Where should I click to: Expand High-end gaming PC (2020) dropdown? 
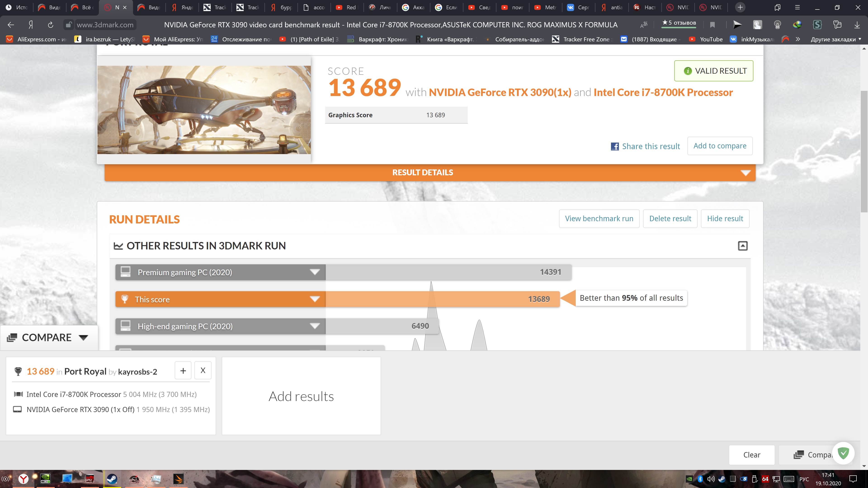(315, 326)
